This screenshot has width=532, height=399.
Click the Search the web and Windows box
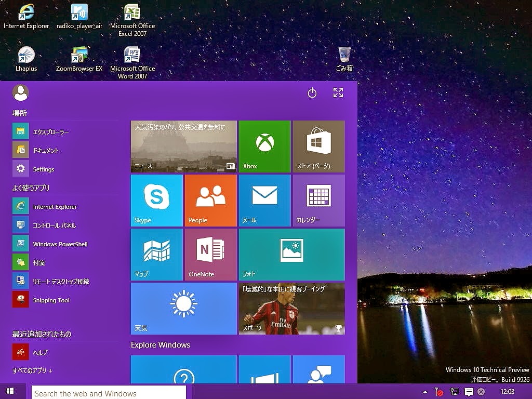[109, 393]
